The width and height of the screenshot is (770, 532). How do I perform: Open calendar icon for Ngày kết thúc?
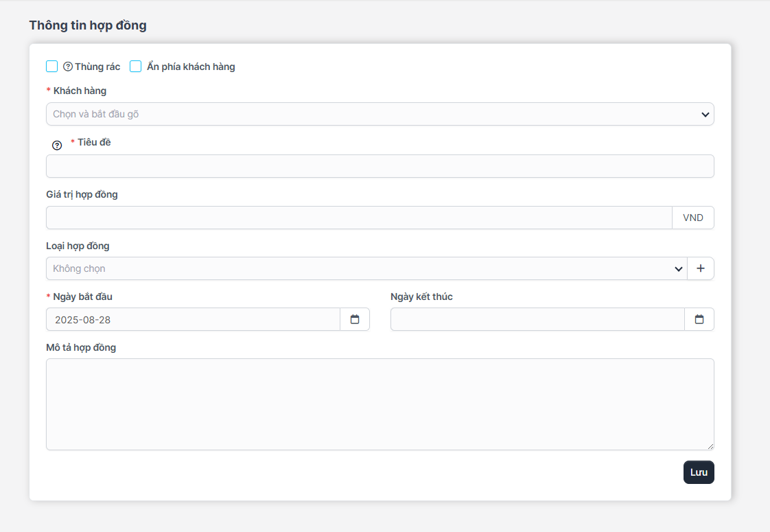[x=699, y=319]
